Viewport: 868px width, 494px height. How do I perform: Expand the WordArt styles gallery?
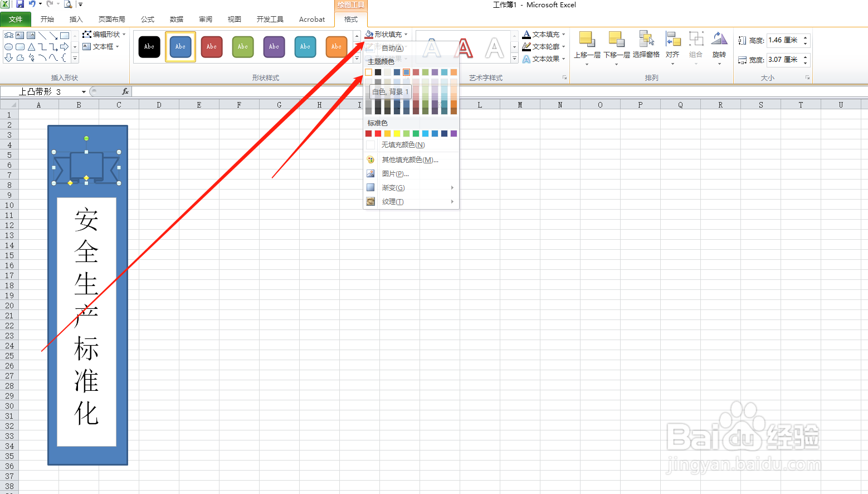pos(515,58)
